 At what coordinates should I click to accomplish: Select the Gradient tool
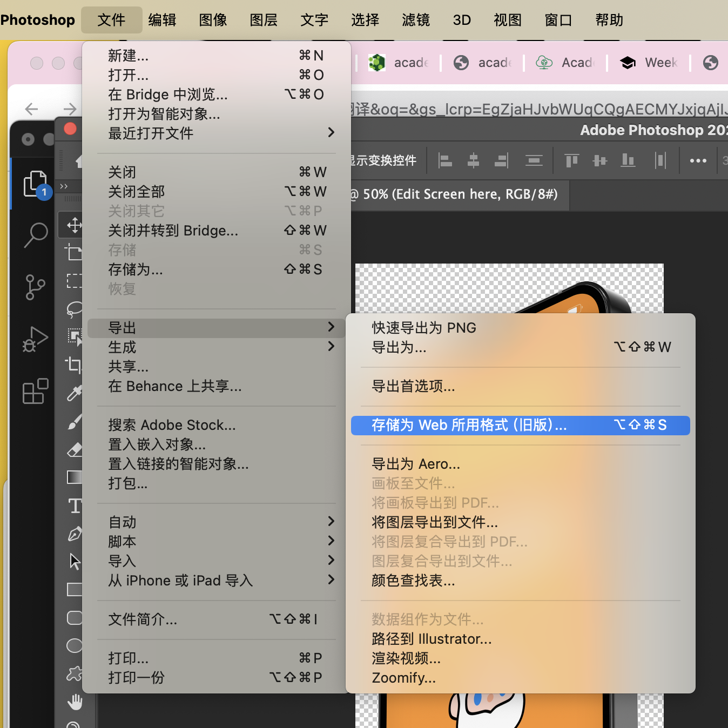[x=74, y=477]
